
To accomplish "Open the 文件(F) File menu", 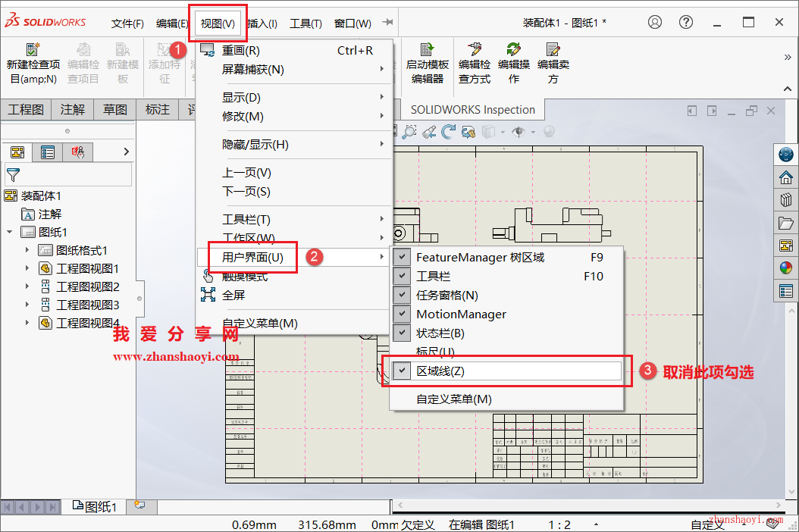I will pyautogui.click(x=127, y=23).
